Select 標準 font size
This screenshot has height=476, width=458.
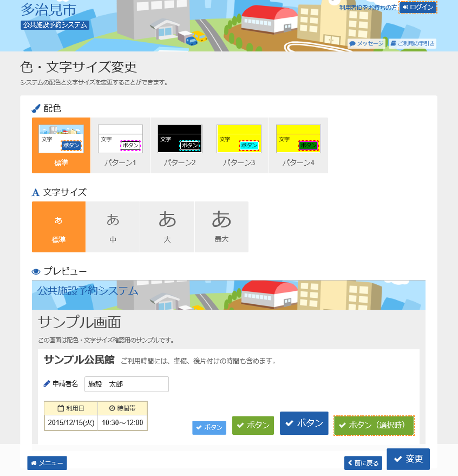point(58,227)
